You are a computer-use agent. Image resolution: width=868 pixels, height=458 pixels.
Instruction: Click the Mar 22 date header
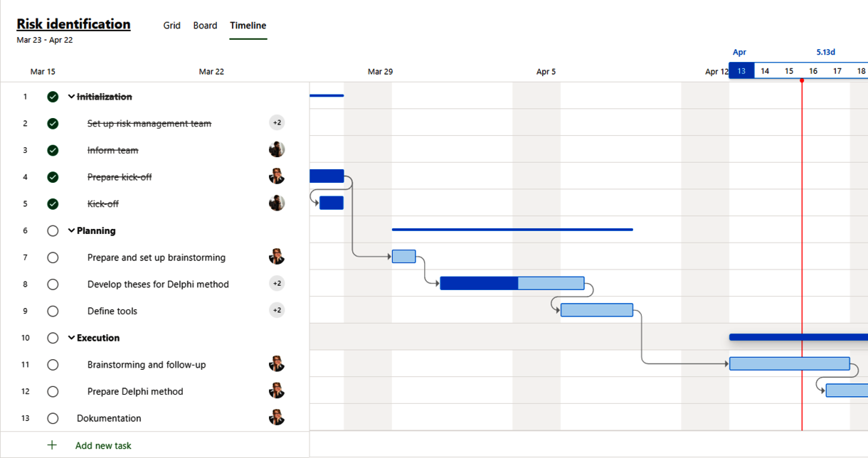tap(211, 72)
